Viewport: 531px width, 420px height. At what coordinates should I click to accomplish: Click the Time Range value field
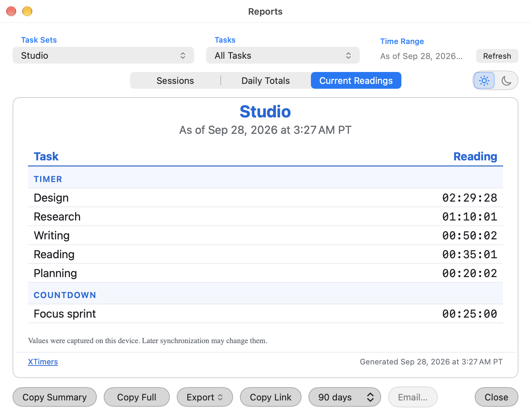pyautogui.click(x=422, y=56)
